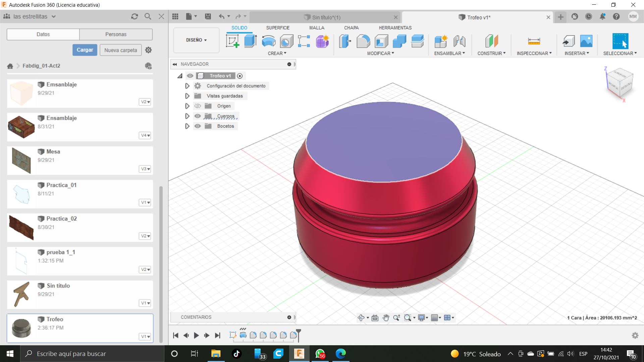644x362 pixels.
Task: Click the Save icon in toolbar
Action: coord(208,16)
